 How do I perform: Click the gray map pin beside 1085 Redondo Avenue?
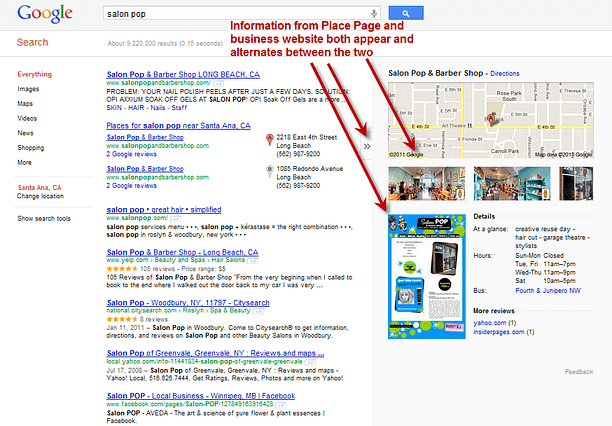(x=269, y=171)
